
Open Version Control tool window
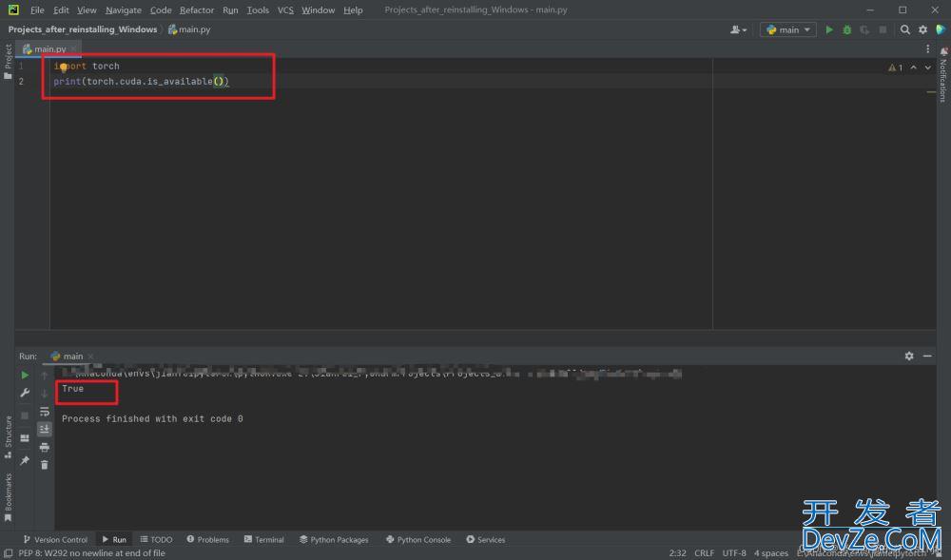[x=55, y=539]
